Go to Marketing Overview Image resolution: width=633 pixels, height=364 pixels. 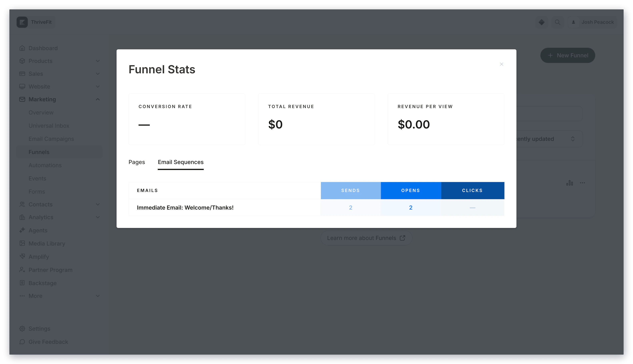tap(41, 112)
